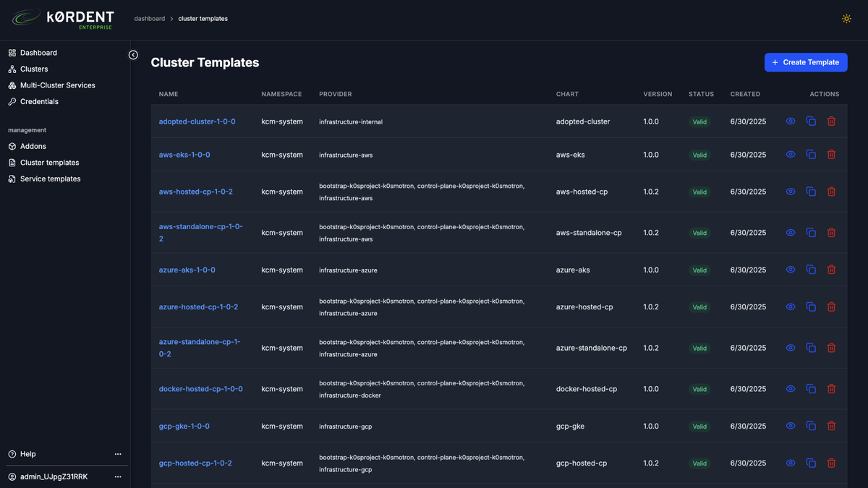View adopted-cluster-1-0-0 with the eye icon
Viewport: 868px width, 488px height.
tap(791, 121)
